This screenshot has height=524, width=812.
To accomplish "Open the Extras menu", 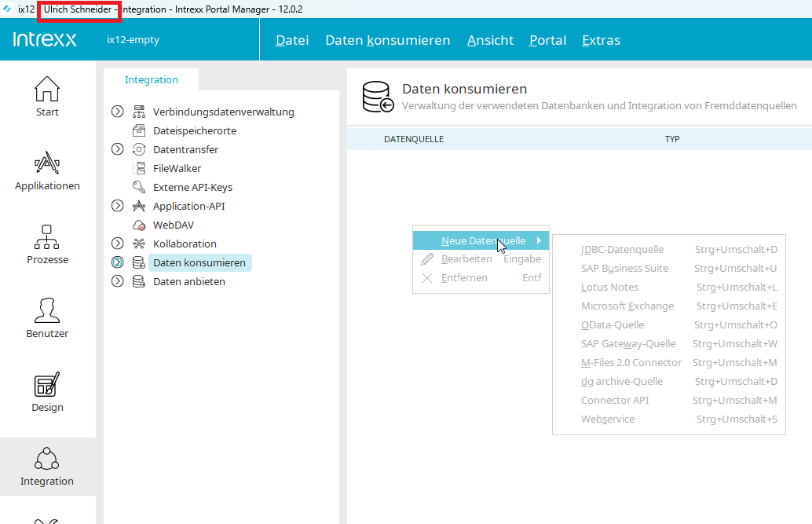I will 601,40.
